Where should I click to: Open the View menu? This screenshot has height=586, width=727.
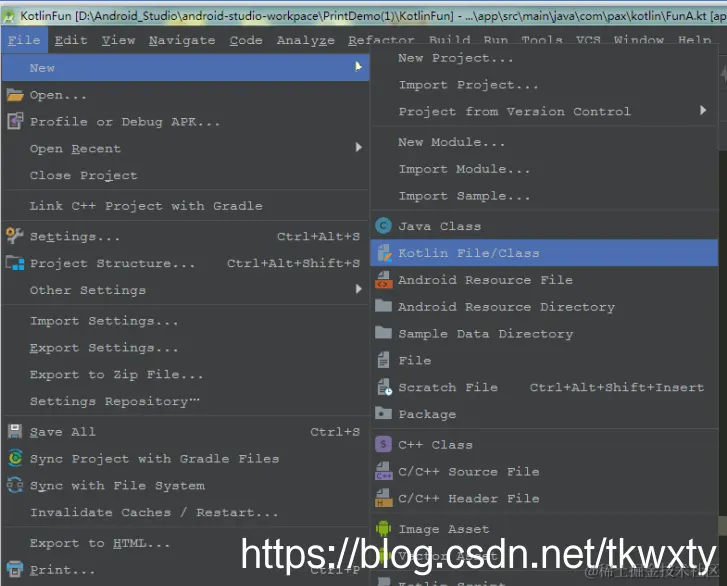coord(119,40)
